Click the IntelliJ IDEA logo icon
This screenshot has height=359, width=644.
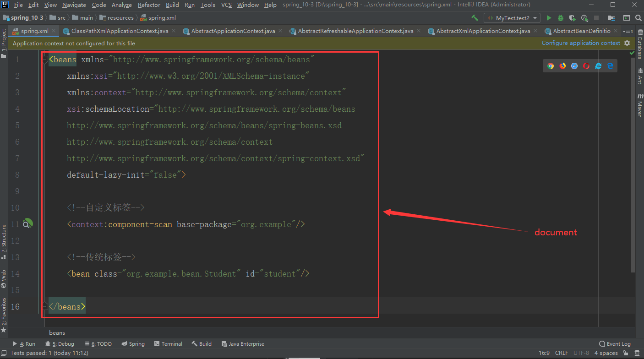pyautogui.click(x=5, y=5)
